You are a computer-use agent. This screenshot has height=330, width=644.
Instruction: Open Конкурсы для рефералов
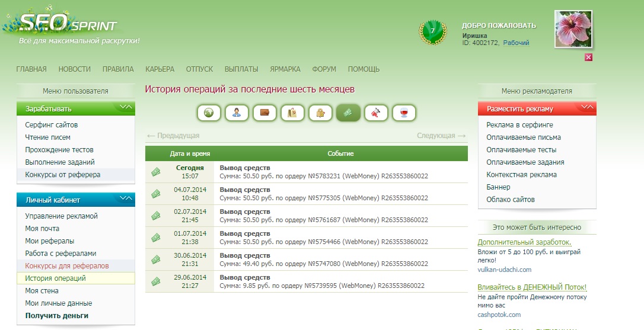pyautogui.click(x=67, y=265)
